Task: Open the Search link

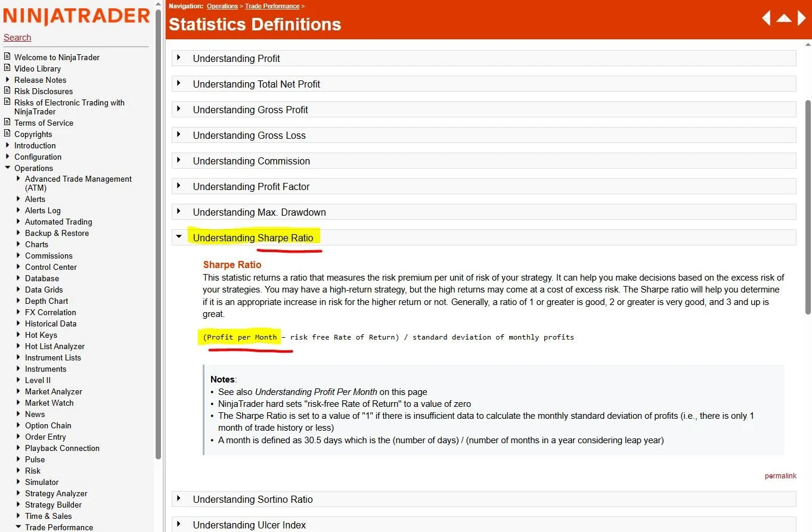Action: coord(17,38)
